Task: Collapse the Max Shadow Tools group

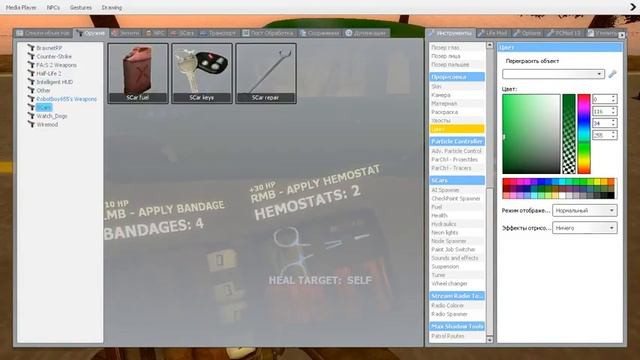Action: tap(457, 326)
